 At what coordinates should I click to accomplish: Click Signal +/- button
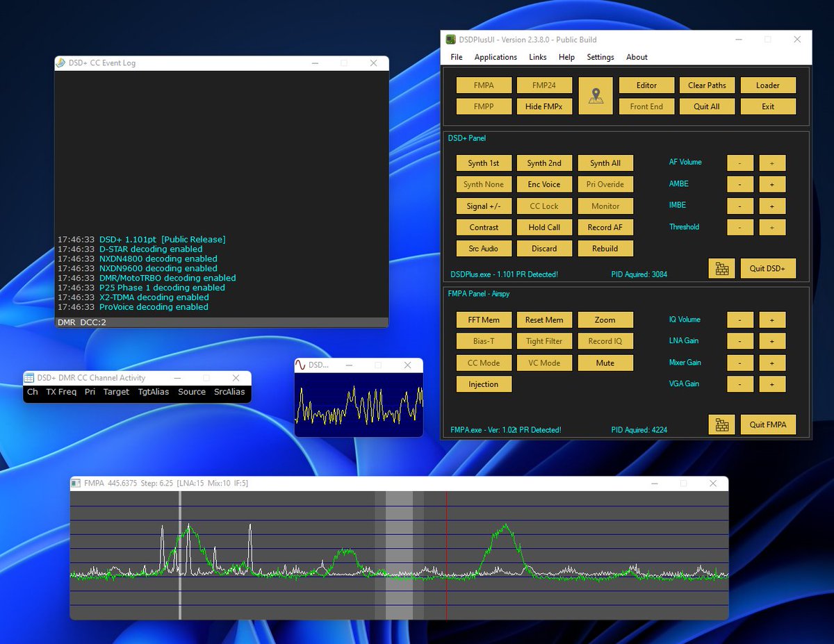coord(484,206)
